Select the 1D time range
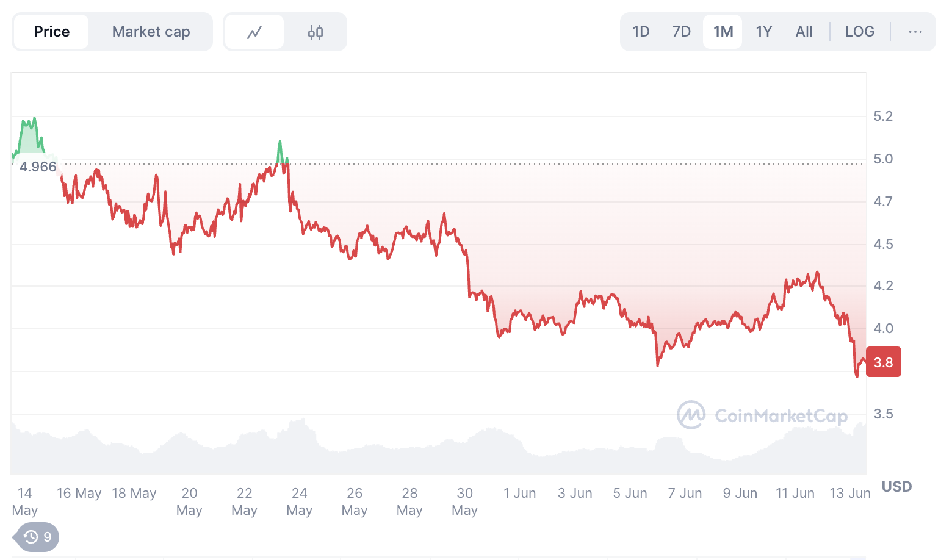The width and height of the screenshot is (952, 560). coord(641,32)
